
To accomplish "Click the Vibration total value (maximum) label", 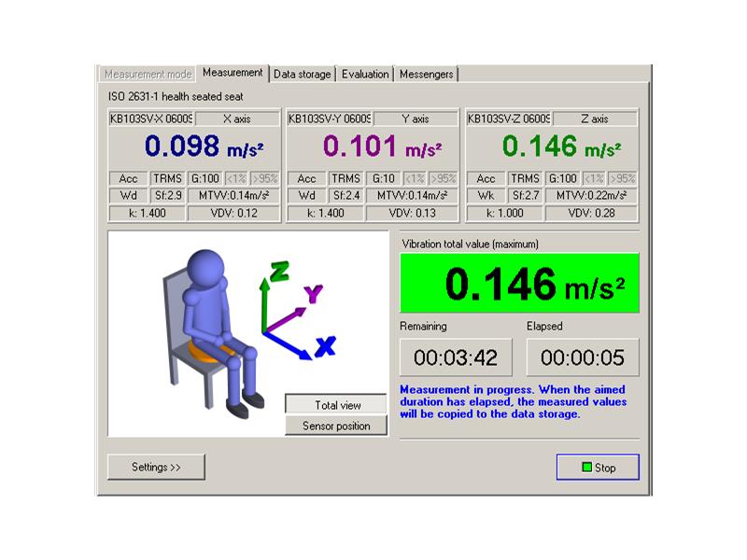I will [470, 244].
